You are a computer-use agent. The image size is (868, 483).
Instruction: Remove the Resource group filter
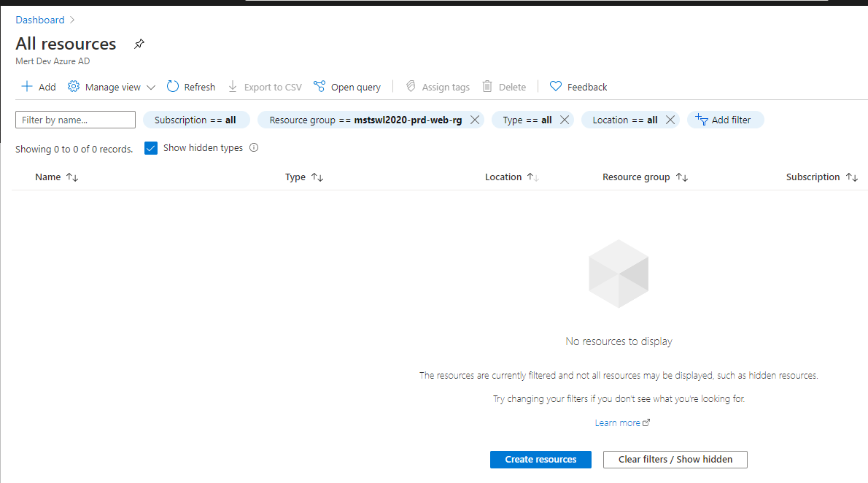pos(475,120)
